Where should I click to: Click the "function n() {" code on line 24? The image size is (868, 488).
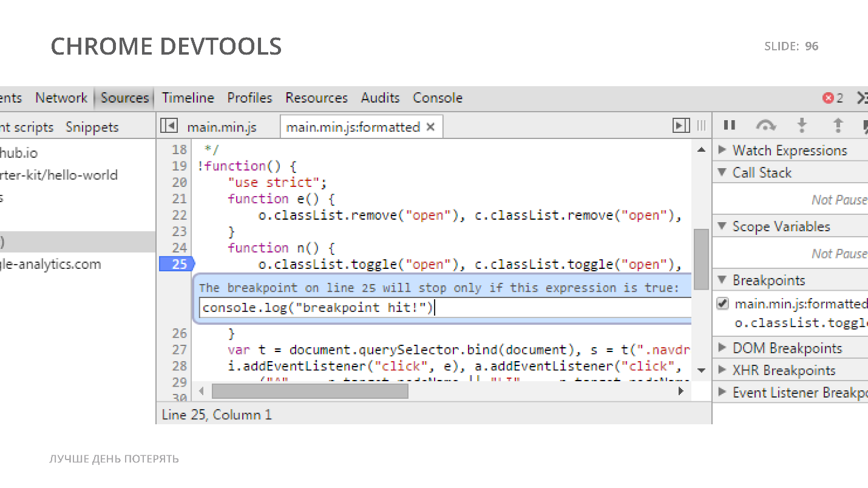[282, 248]
